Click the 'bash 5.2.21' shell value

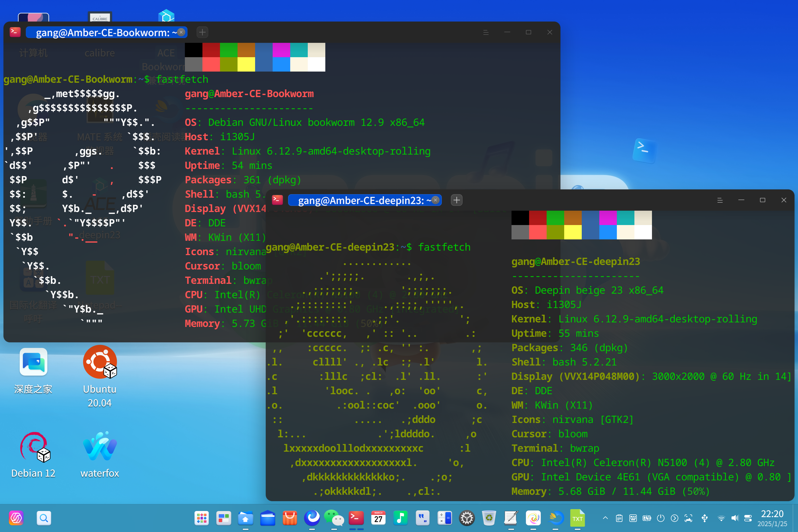coord(584,362)
